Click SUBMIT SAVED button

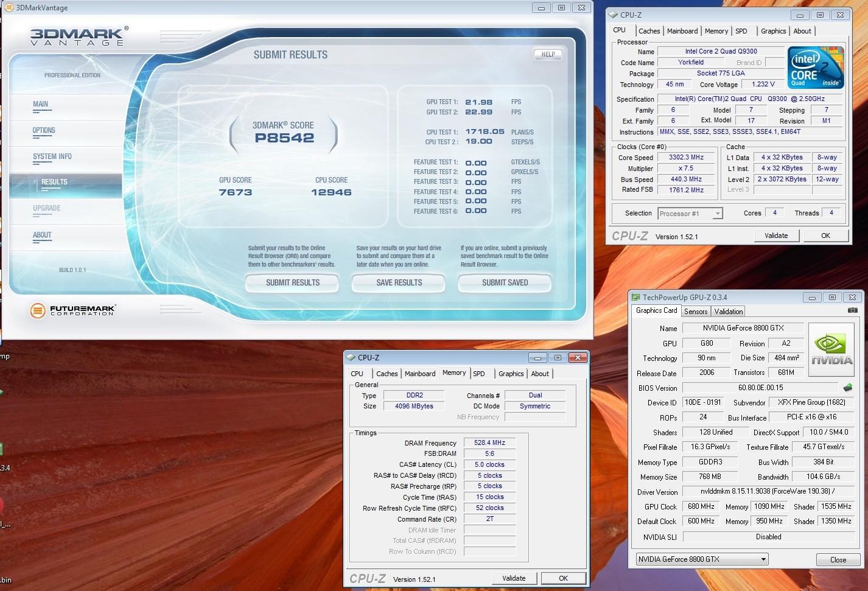point(505,283)
